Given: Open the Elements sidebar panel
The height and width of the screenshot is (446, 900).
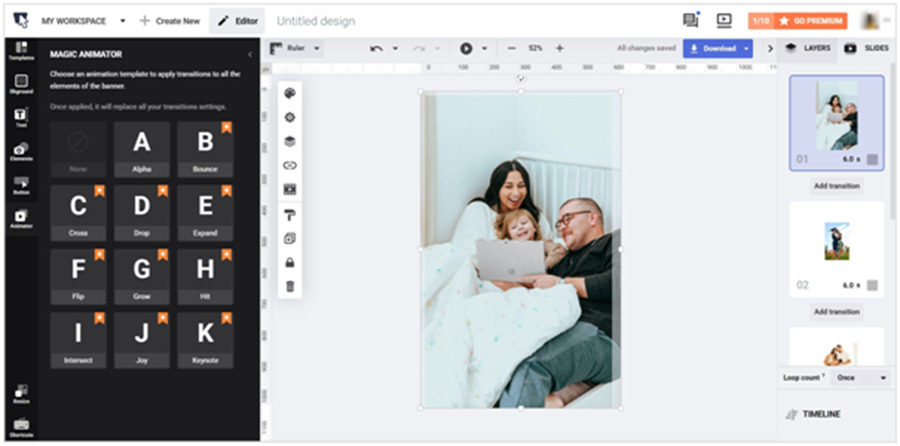Looking at the screenshot, I should pyautogui.click(x=21, y=152).
